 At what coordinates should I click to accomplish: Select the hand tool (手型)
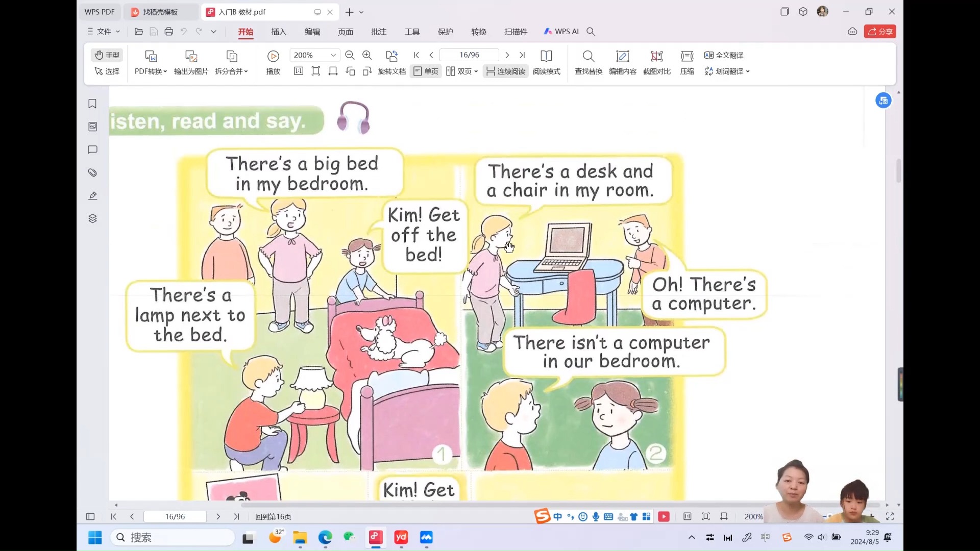(x=107, y=55)
